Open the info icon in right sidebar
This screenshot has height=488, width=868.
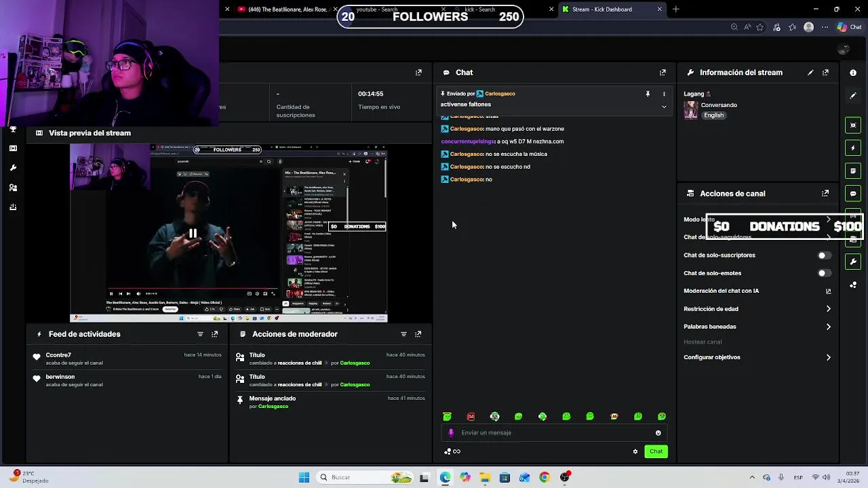pyautogui.click(x=853, y=73)
